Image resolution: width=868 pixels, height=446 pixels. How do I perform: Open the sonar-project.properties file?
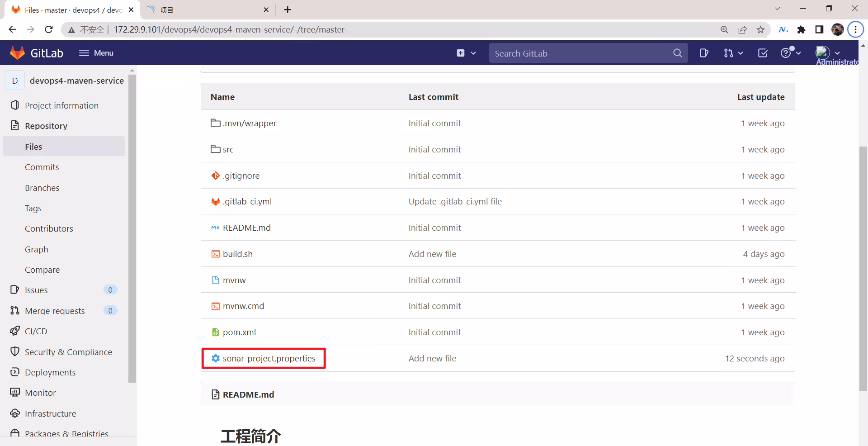point(269,358)
